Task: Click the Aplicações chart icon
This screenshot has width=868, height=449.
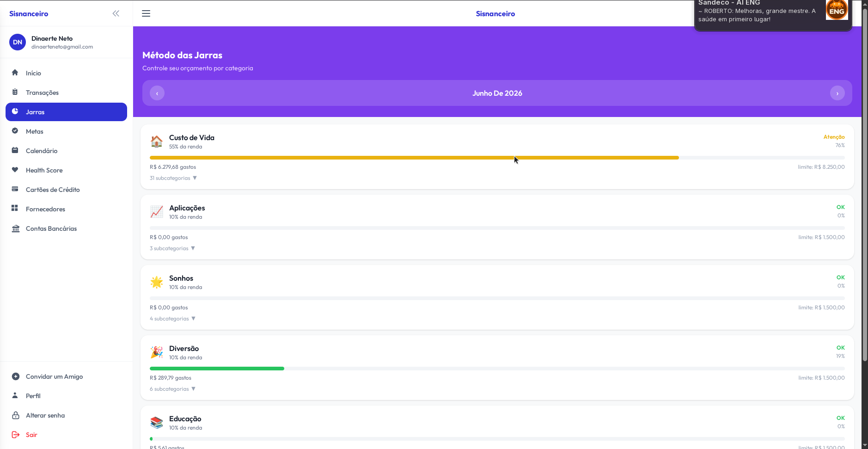Action: click(x=157, y=212)
